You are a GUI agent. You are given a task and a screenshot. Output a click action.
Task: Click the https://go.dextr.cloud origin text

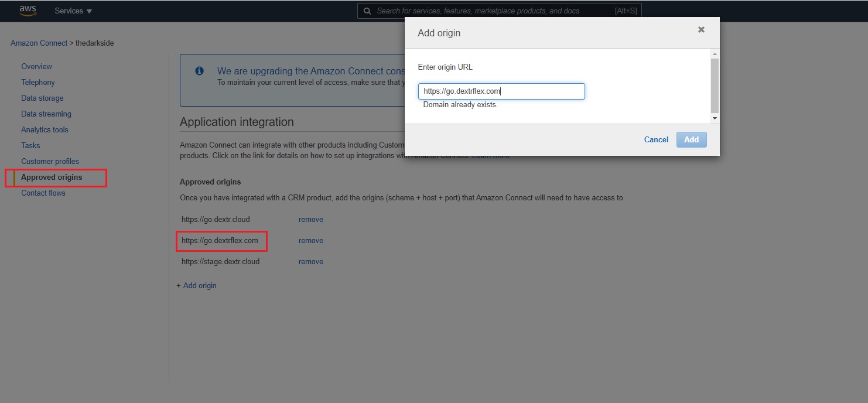(x=216, y=220)
